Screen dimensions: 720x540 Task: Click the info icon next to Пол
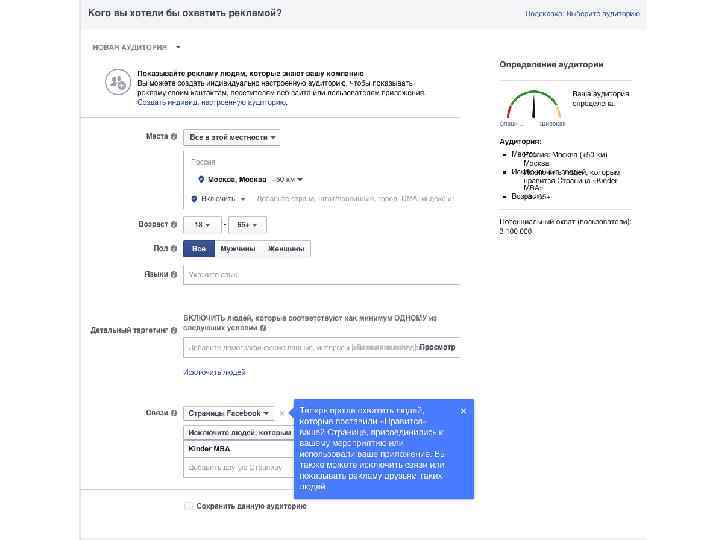coord(174,248)
